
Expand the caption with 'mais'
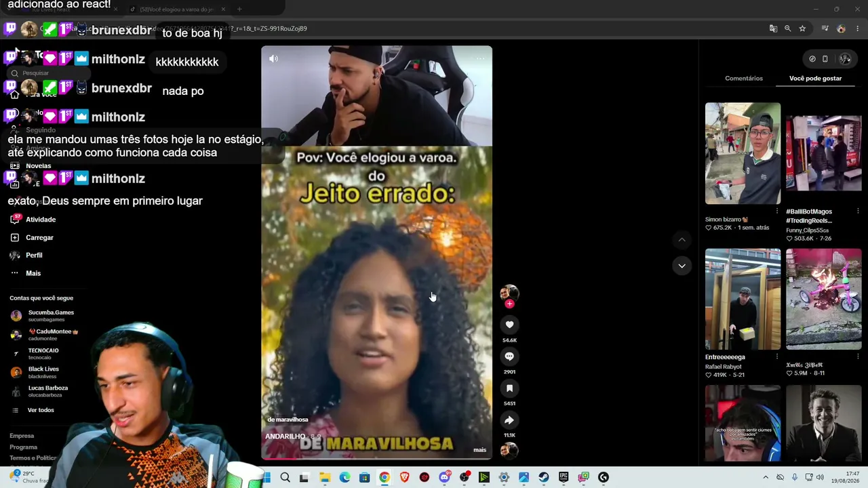point(479,450)
